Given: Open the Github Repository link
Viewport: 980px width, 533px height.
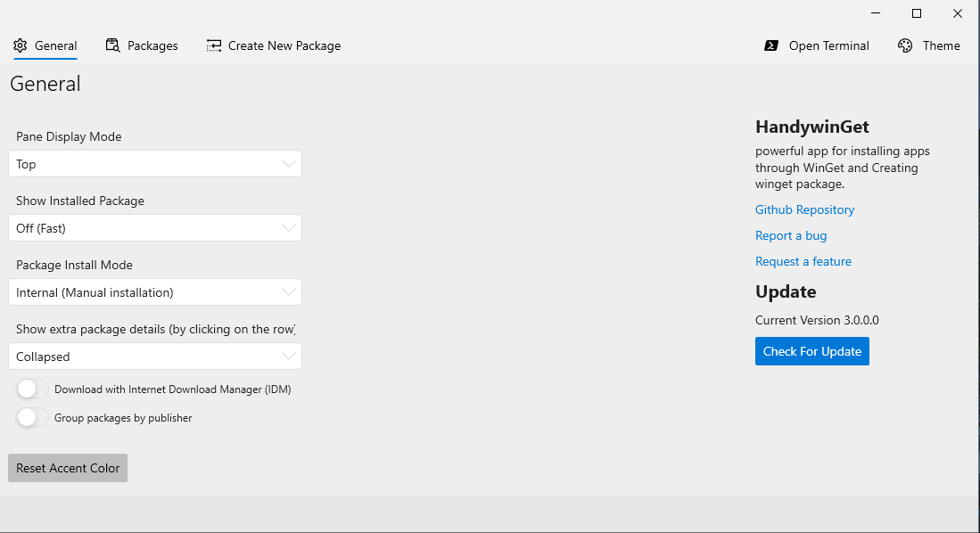Looking at the screenshot, I should point(804,209).
